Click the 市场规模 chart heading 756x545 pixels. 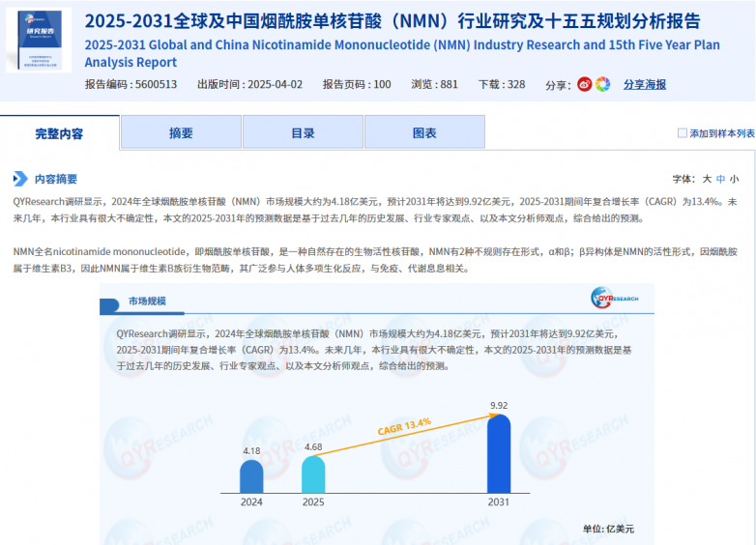[147, 301]
